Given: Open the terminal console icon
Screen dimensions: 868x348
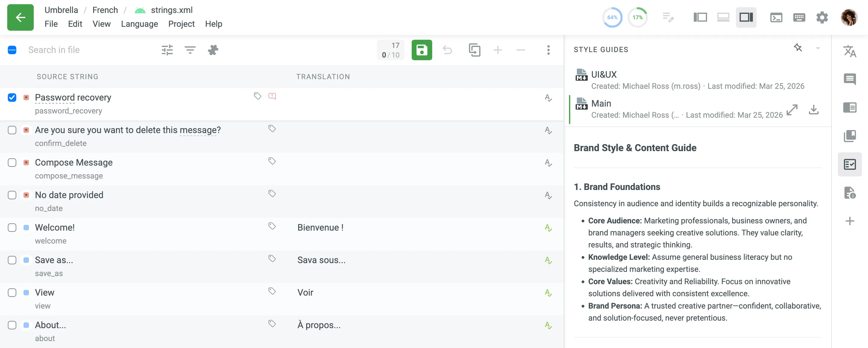Looking at the screenshot, I should tap(776, 17).
